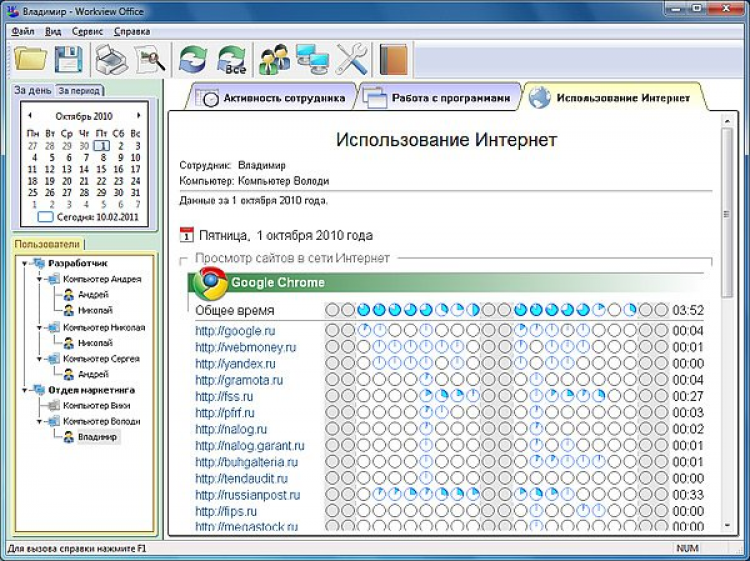The width and height of the screenshot is (750, 561).
Task: Open the Сервис menu
Action: (88, 32)
